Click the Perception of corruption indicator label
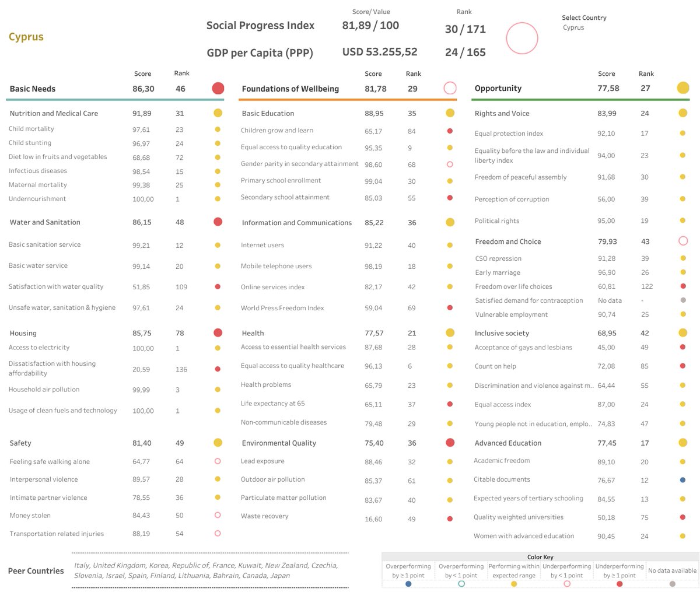 [x=512, y=199]
